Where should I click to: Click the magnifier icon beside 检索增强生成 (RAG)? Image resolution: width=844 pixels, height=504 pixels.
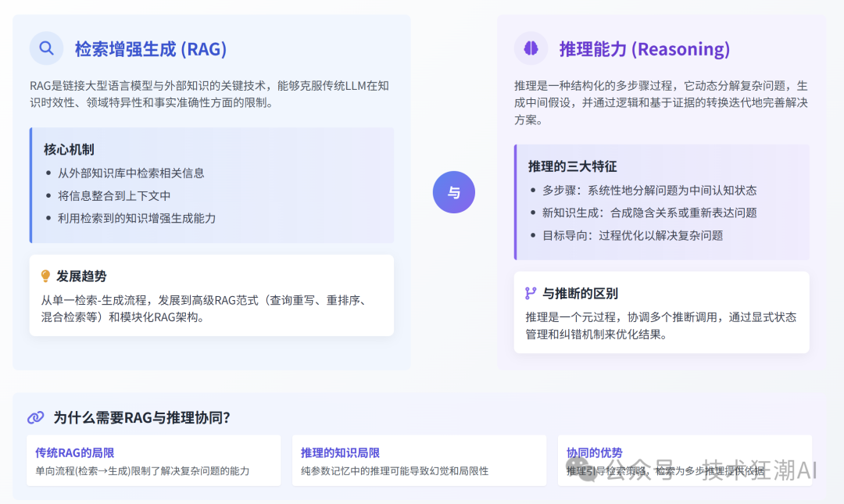pos(46,48)
